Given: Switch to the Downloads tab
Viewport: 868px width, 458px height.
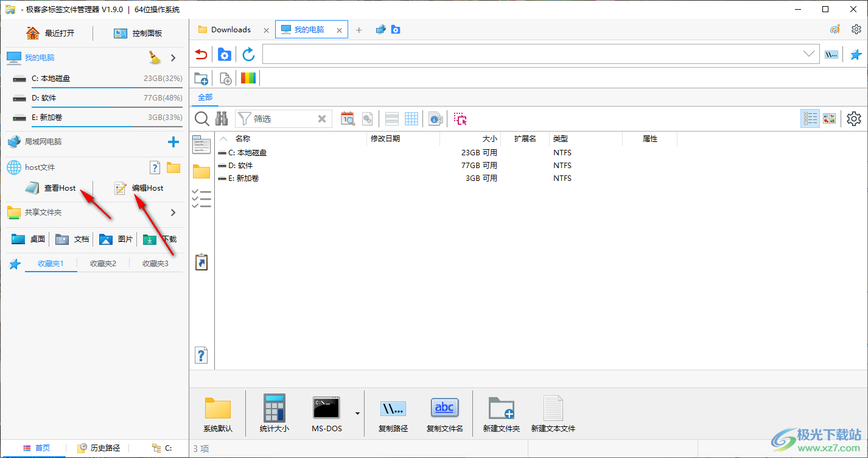Looking at the screenshot, I should (230, 30).
